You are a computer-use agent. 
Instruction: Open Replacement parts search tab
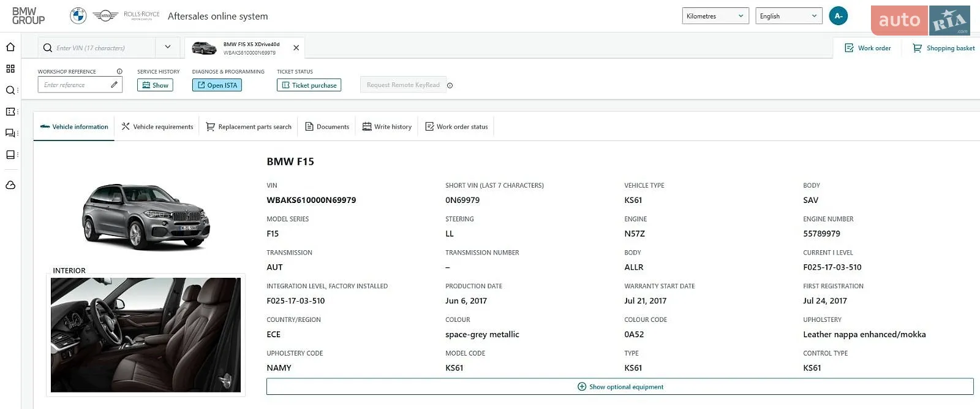tap(249, 127)
